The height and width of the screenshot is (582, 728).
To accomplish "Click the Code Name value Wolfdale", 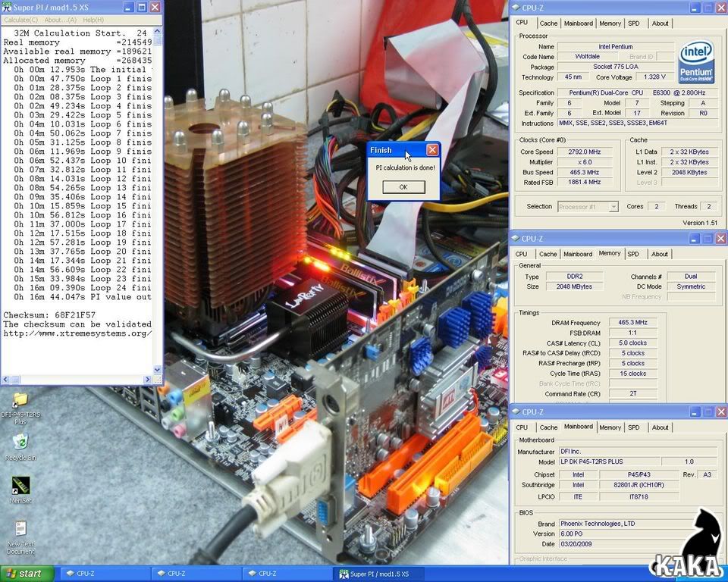I will 587,56.
